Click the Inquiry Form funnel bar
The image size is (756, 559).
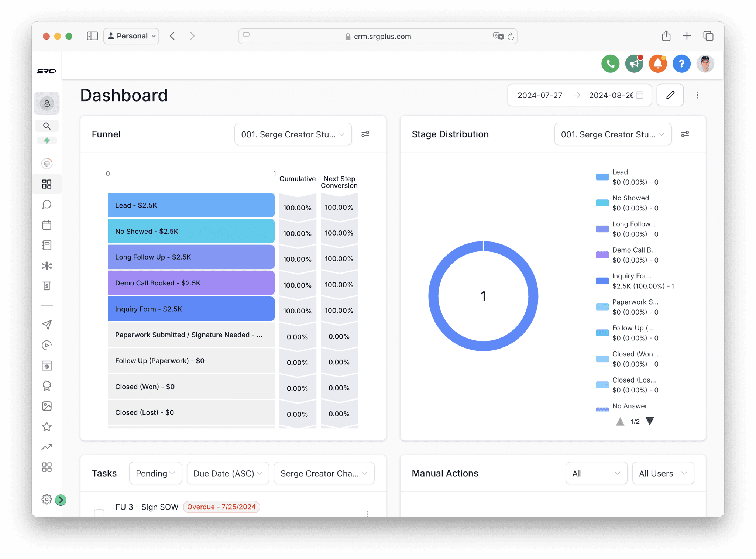click(191, 309)
